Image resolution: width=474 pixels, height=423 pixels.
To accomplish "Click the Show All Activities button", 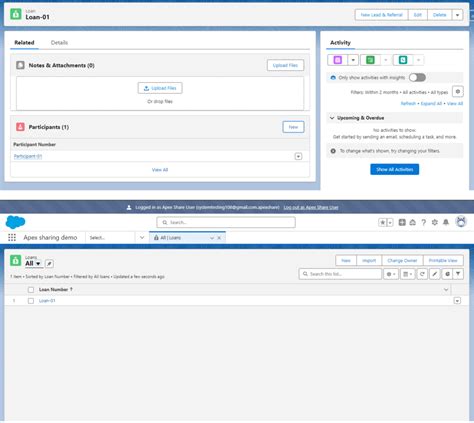I will click(x=395, y=169).
